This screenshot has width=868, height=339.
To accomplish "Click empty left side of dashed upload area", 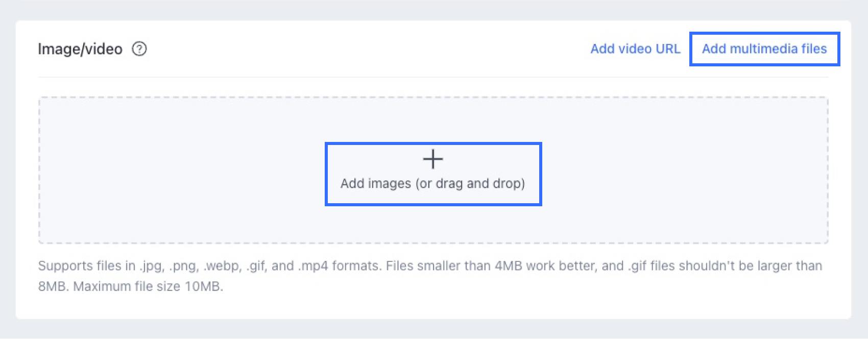I will [179, 170].
